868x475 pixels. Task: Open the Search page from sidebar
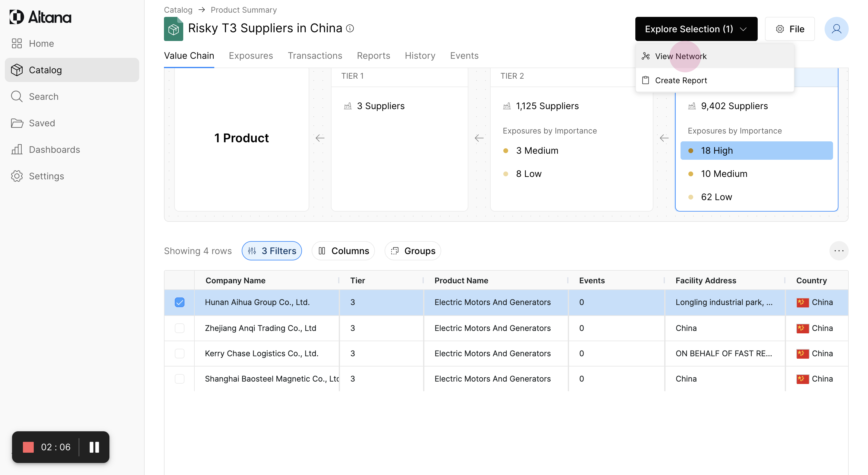(43, 97)
